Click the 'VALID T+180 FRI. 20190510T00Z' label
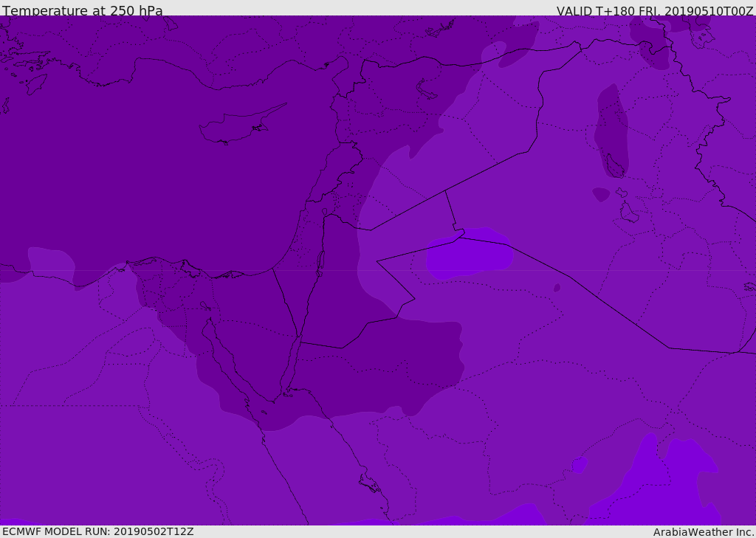This screenshot has width=756, height=538. 654,10
